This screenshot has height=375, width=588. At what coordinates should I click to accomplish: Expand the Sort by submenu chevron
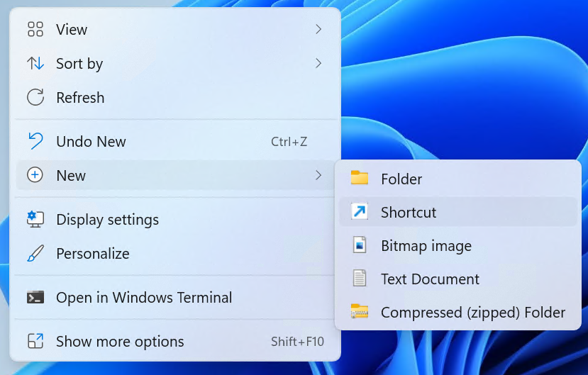pos(318,64)
